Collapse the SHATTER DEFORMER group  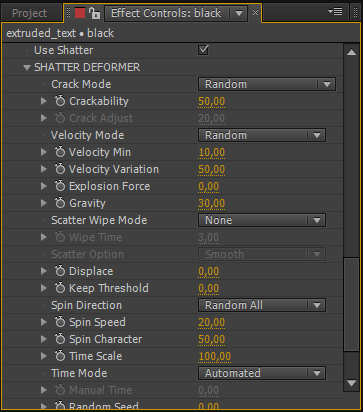[x=27, y=68]
